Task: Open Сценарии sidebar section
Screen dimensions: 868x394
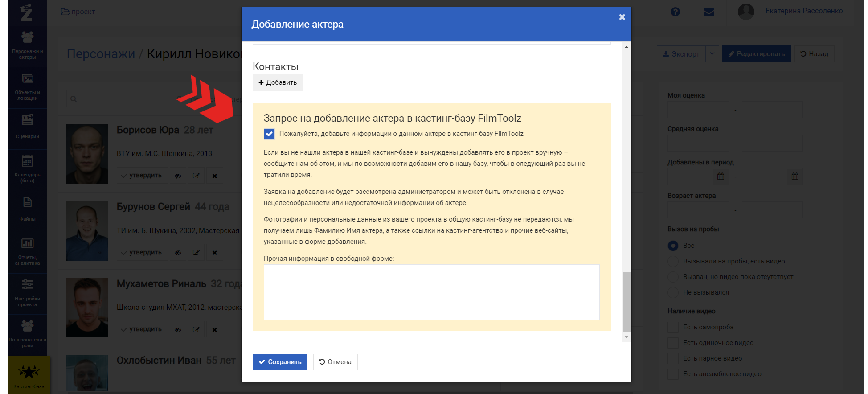Action: pos(27,128)
